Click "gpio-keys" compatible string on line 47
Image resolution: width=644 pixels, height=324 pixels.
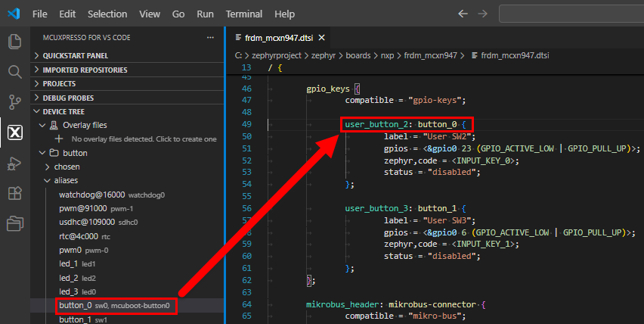(435, 101)
